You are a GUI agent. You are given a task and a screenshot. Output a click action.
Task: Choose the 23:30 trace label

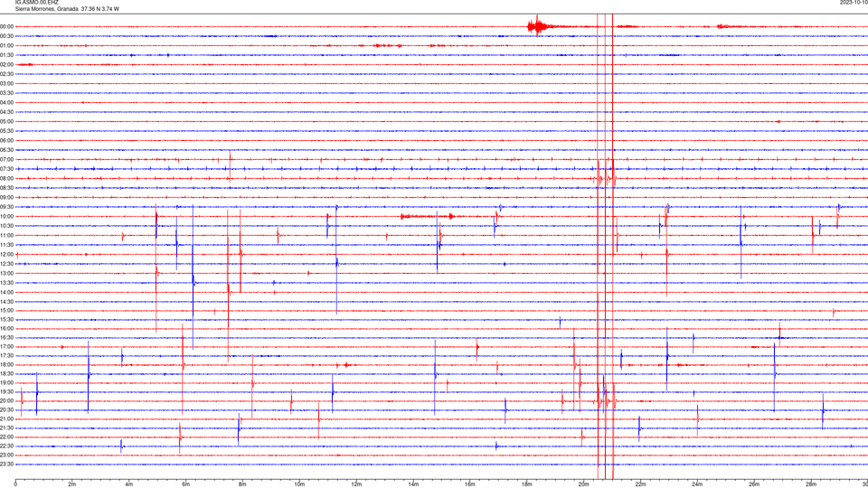tap(6, 465)
